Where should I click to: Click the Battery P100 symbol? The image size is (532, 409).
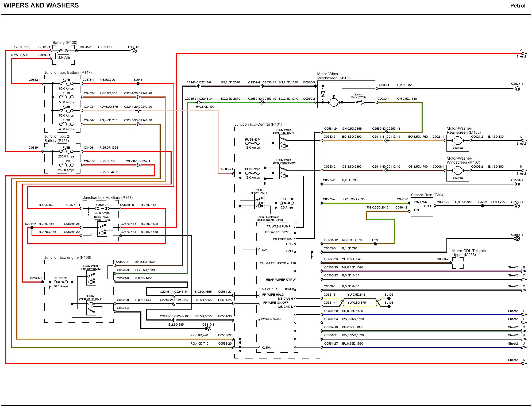pos(63,51)
